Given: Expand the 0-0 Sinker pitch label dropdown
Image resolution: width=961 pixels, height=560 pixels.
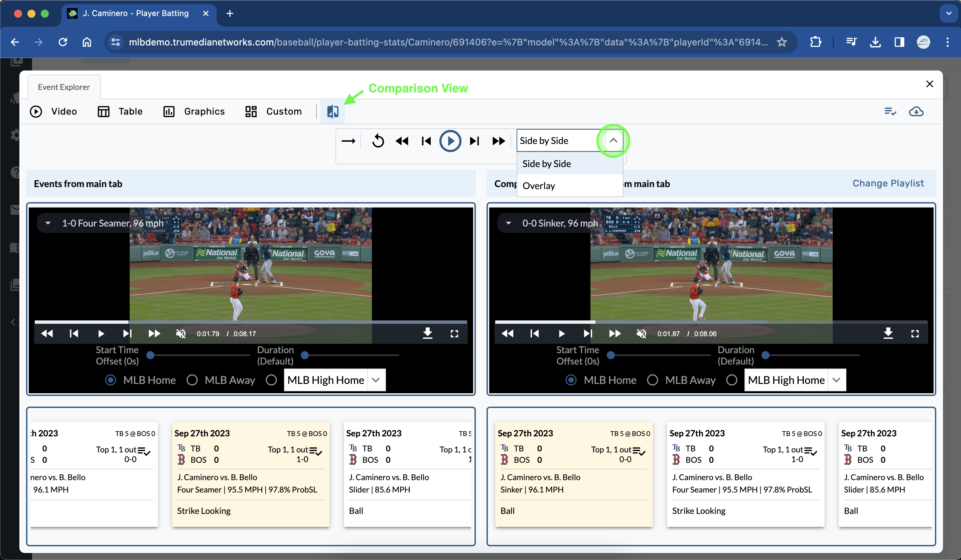Looking at the screenshot, I should tap(509, 223).
